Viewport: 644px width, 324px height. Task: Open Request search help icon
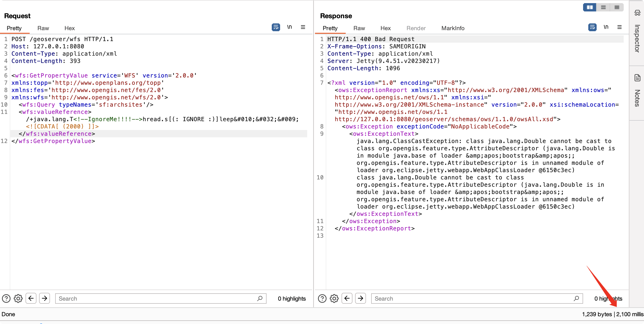tap(6, 299)
